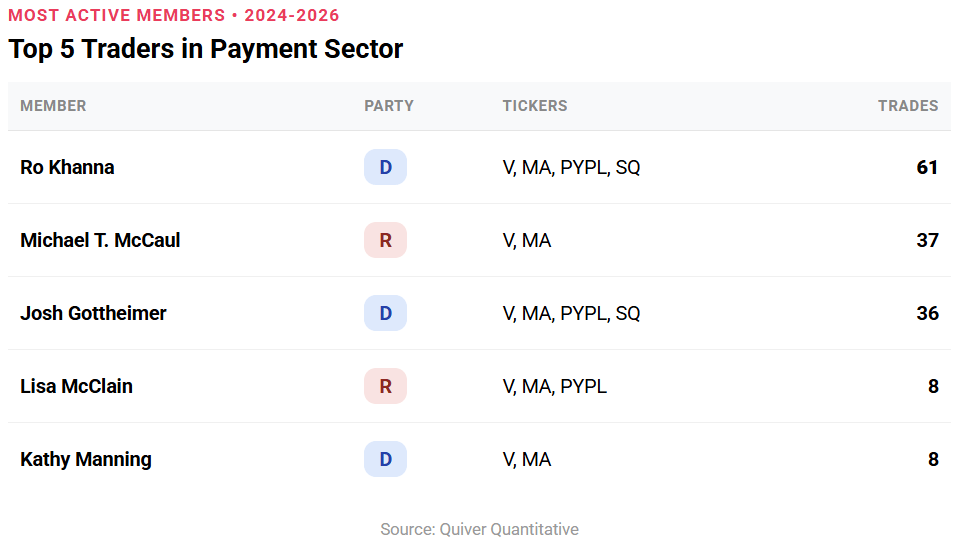Open Ro Khanna member name

coord(67,167)
